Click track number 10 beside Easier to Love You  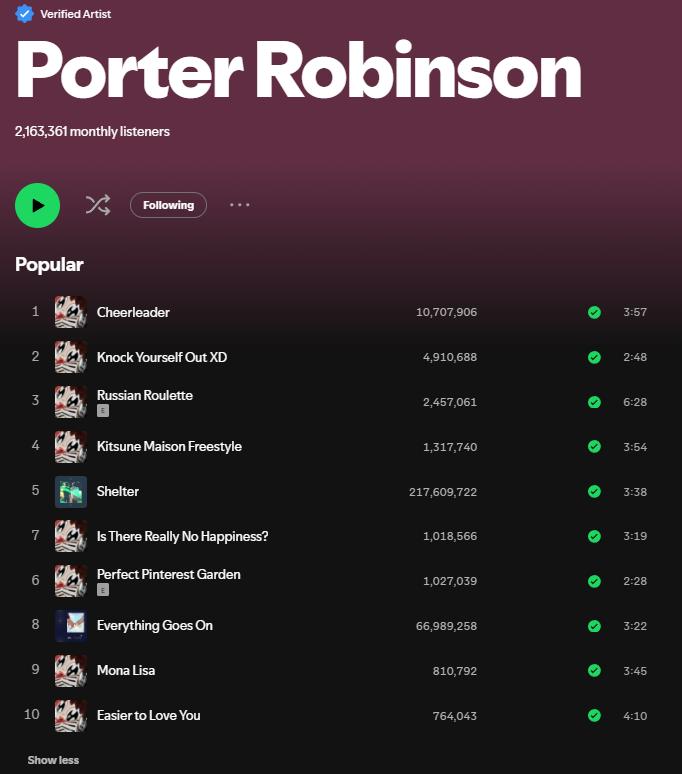click(x=32, y=714)
